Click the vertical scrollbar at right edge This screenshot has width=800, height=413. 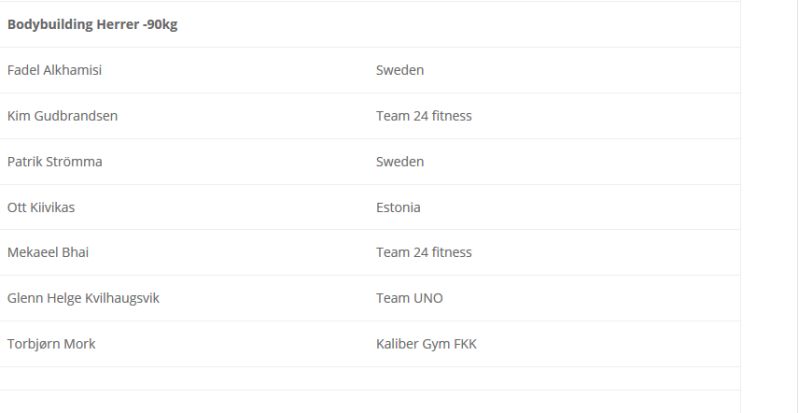point(794,200)
